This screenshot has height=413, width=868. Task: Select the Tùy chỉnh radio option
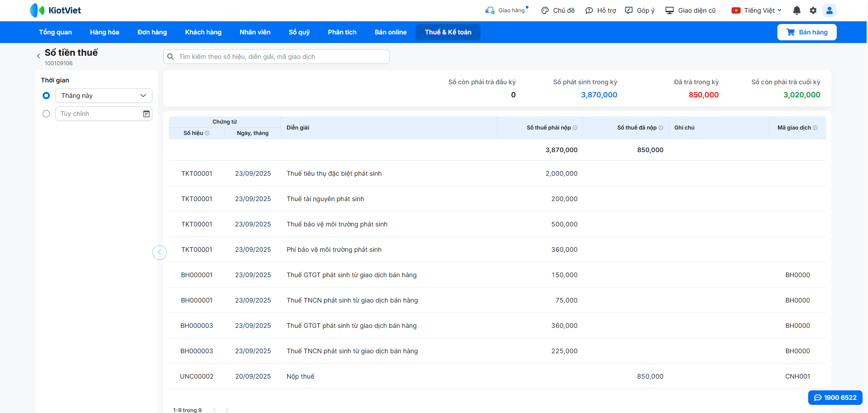(46, 114)
